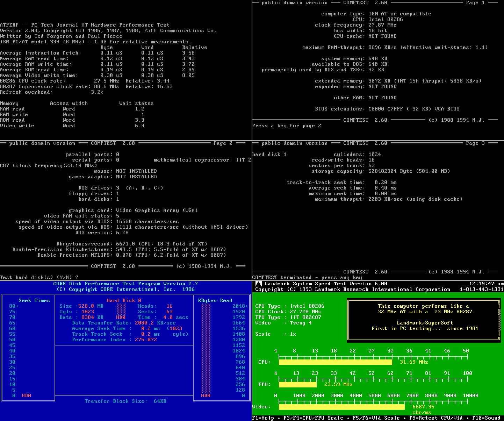504x421 pixels.
Task: Select F1=Help in Landmark bottom bar
Action: (x=263, y=418)
